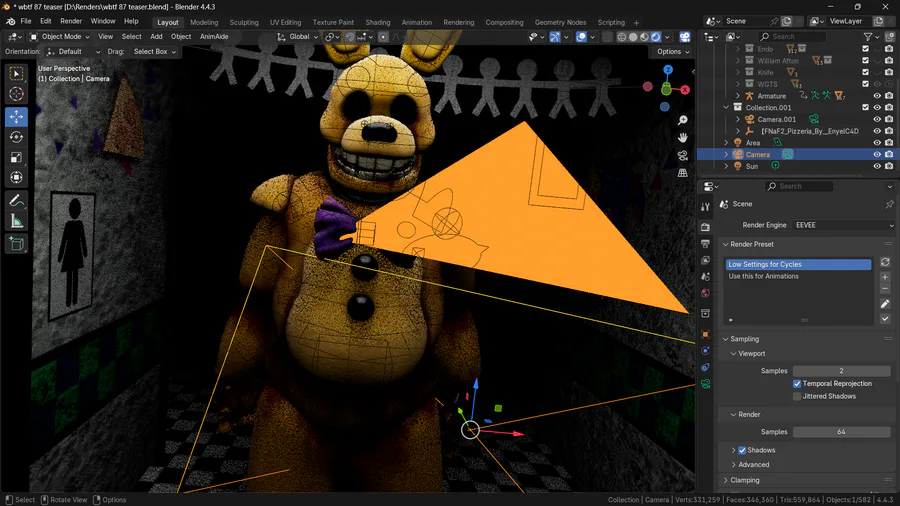Screen dimensions: 900x506
Task: Switch to solid viewport shading
Action: [x=633, y=37]
